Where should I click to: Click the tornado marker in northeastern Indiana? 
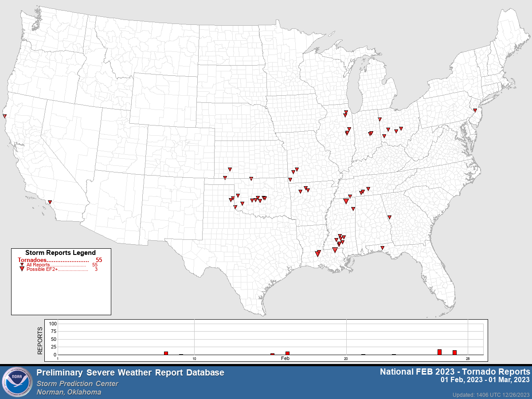click(379, 119)
